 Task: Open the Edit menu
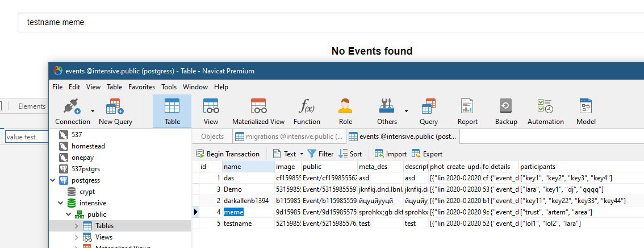74,87
